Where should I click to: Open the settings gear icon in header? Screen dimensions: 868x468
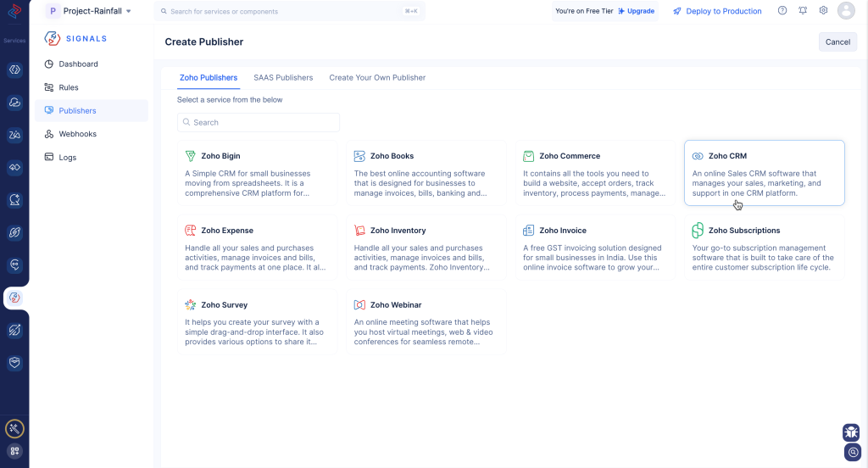click(x=824, y=10)
